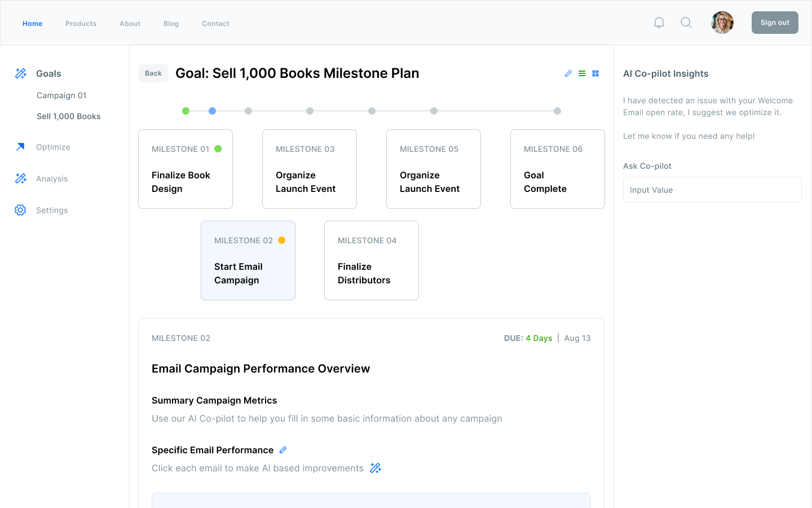Click the green first timeline dot

tap(186, 111)
